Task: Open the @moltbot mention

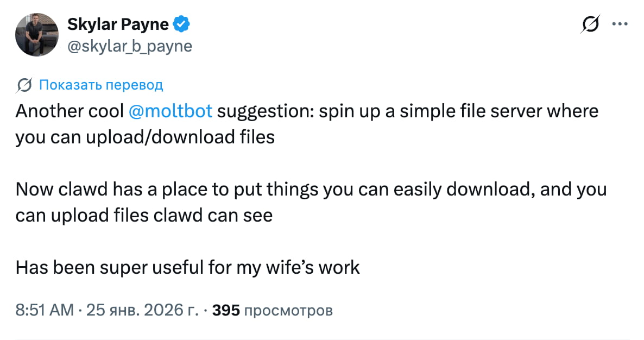Action: point(171,111)
